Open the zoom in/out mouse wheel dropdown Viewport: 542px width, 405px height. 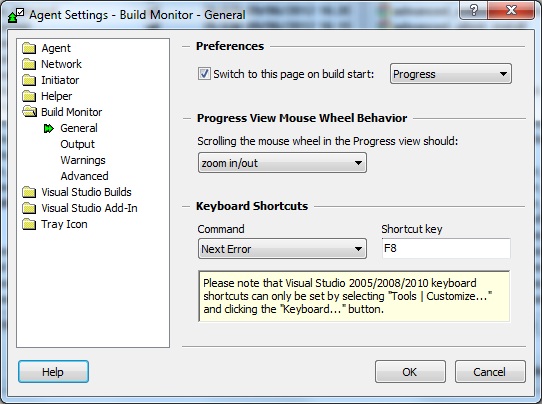click(x=282, y=163)
